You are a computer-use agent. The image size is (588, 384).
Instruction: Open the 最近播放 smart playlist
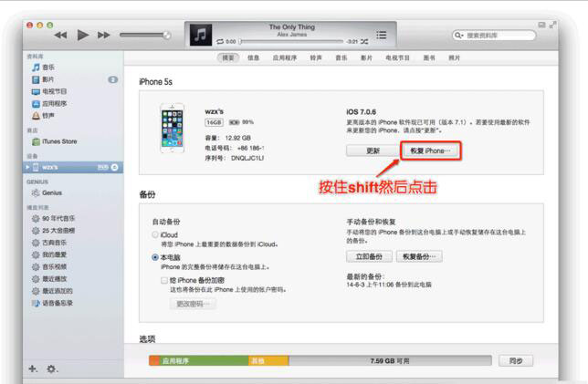click(x=49, y=279)
